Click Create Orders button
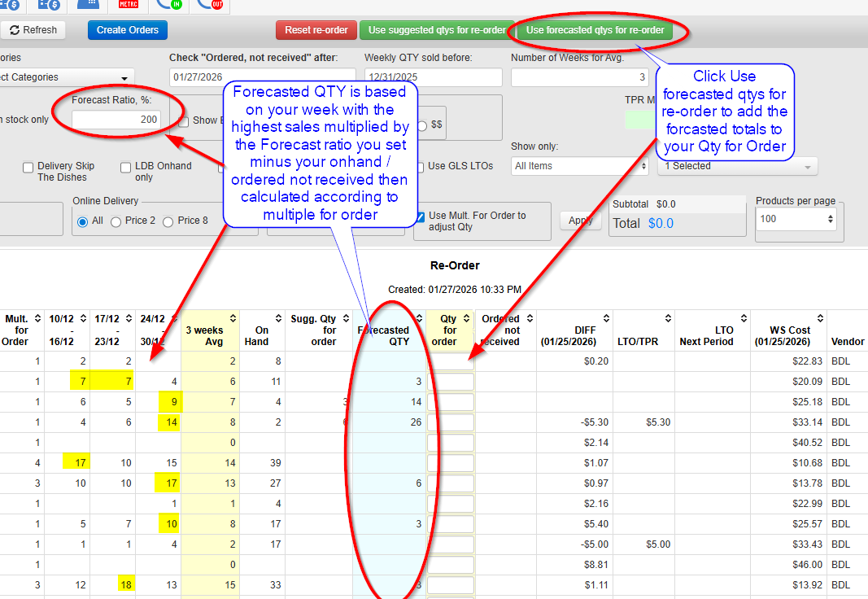 tap(128, 30)
